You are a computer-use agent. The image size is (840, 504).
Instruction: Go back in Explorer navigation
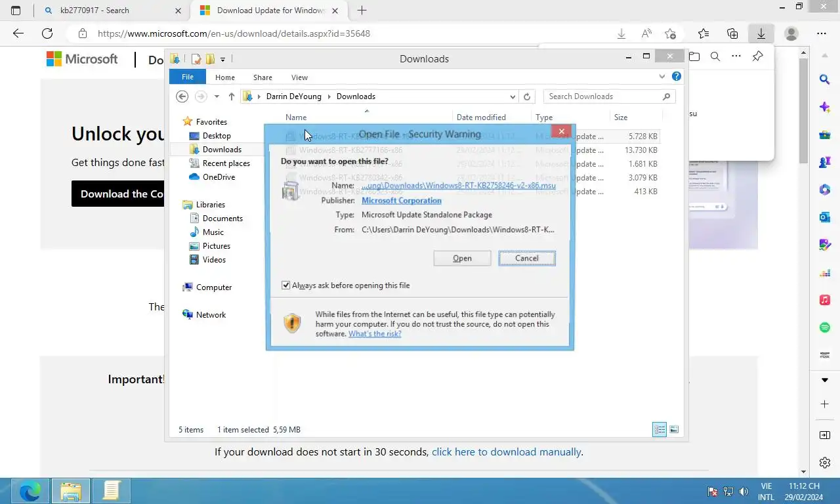(182, 96)
